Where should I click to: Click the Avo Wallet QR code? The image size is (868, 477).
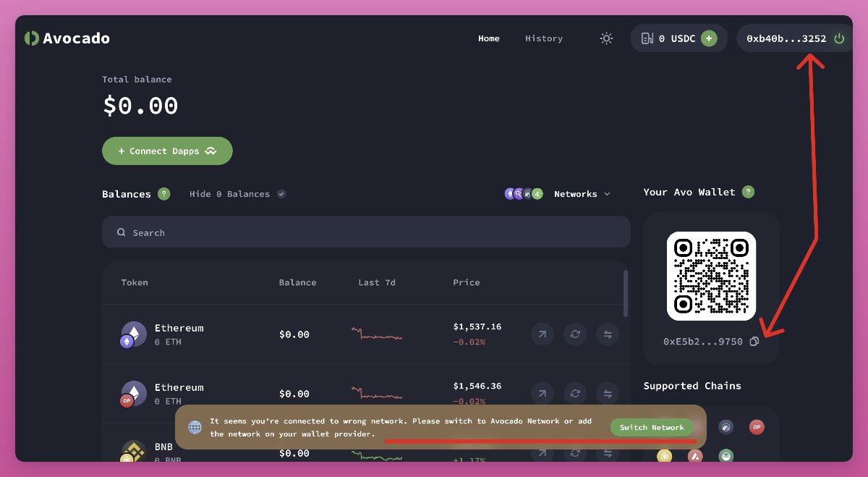tap(711, 276)
